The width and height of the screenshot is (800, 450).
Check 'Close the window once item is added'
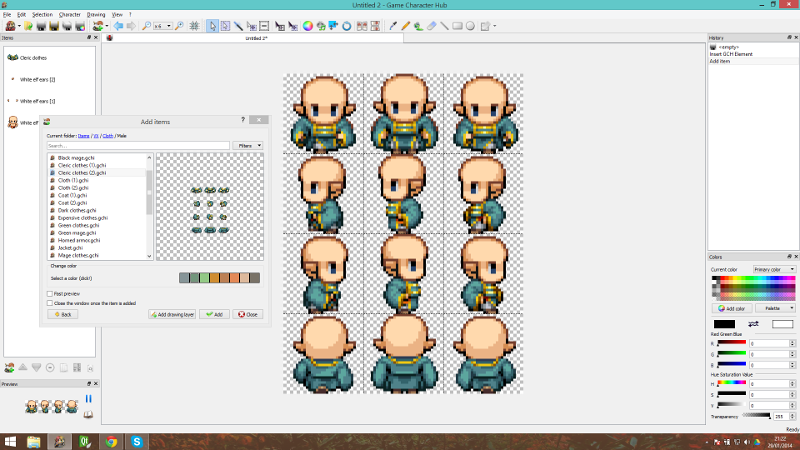(50, 303)
